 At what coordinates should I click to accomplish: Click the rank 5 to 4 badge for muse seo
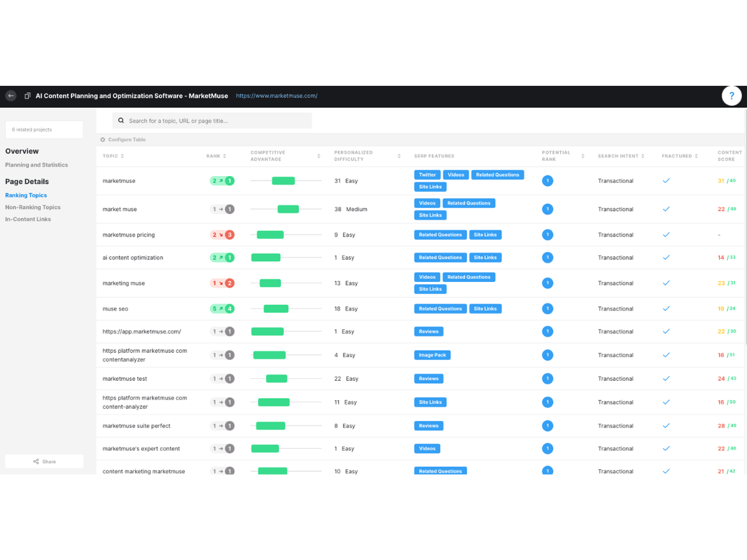(222, 309)
